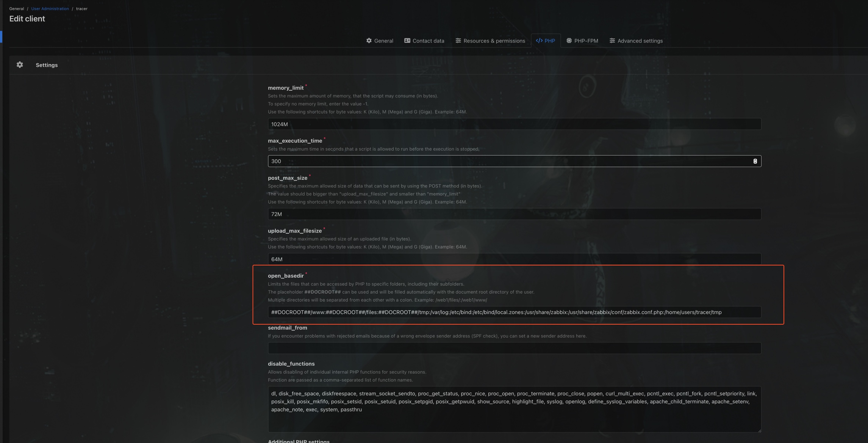This screenshot has width=868, height=443.
Task: Focus the open_basedir path input
Action: pyautogui.click(x=514, y=312)
